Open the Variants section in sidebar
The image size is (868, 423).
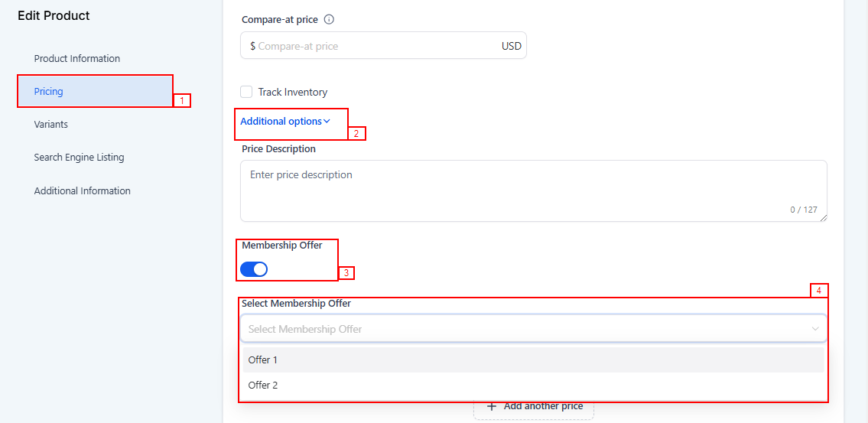(51, 124)
